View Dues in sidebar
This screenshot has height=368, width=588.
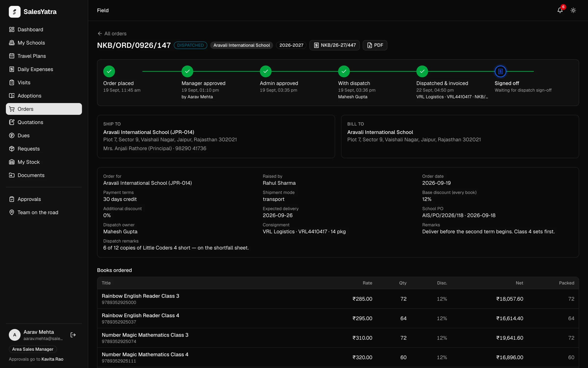pos(44,135)
